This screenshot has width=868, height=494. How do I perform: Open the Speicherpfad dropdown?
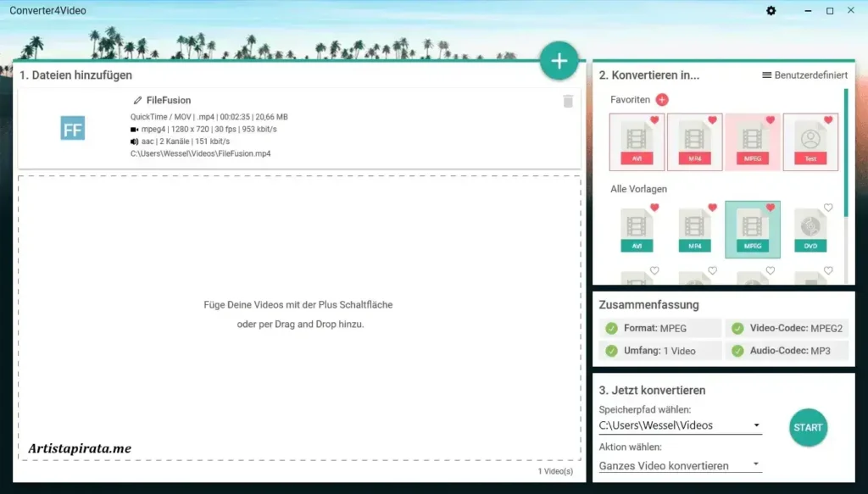757,425
